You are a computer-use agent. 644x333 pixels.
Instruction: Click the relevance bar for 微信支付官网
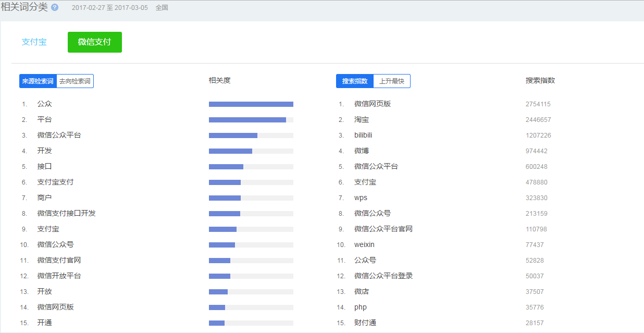[251, 261]
